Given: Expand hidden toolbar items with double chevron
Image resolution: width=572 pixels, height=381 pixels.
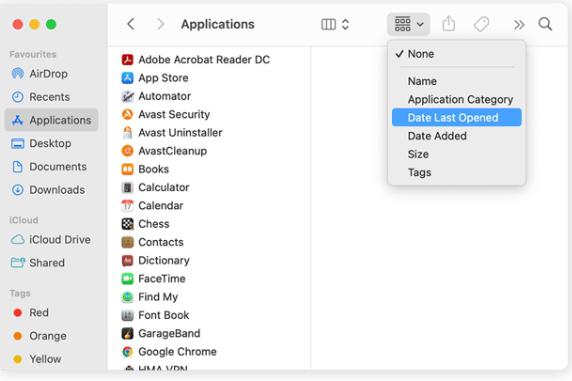Looking at the screenshot, I should 519,24.
